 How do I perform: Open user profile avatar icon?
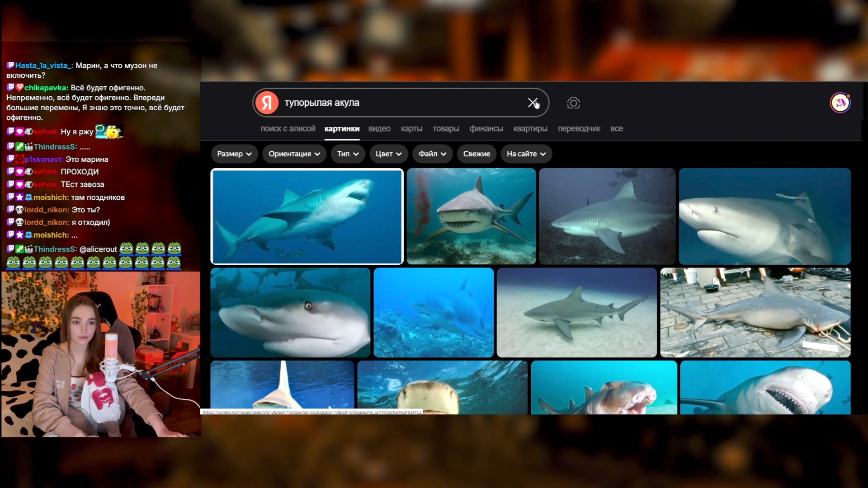(840, 103)
